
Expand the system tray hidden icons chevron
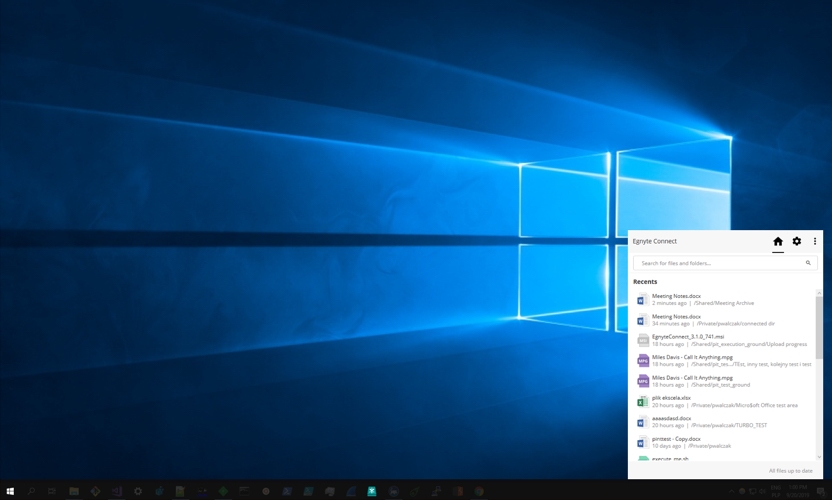click(731, 491)
